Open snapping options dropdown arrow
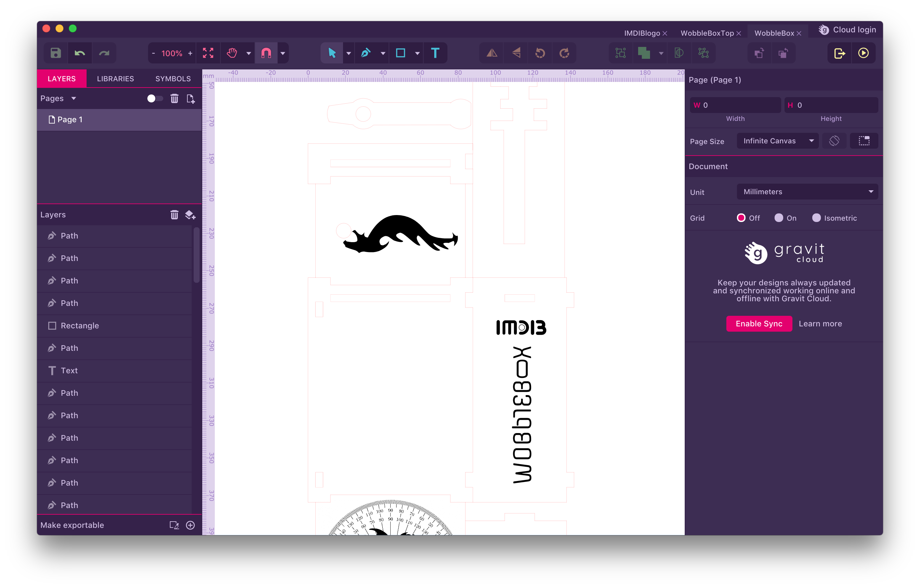 (283, 54)
